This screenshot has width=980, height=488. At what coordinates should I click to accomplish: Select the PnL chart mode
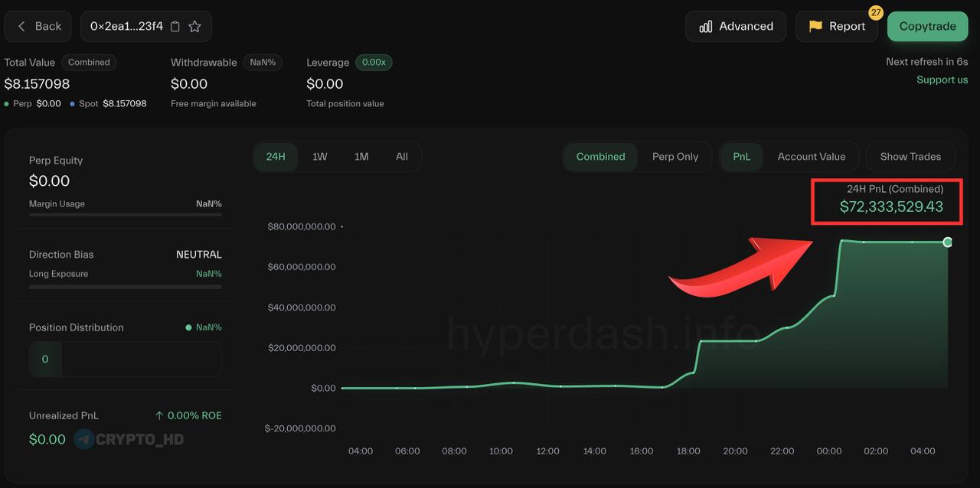coord(741,156)
